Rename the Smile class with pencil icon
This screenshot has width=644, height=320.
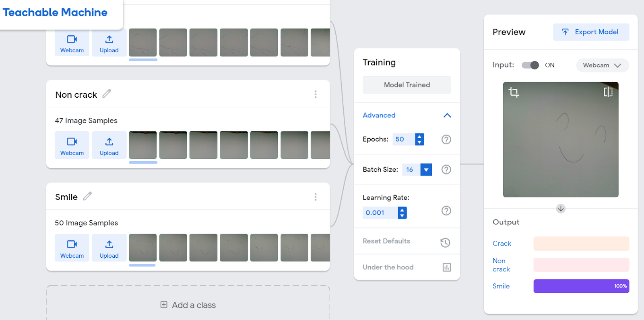coord(87,196)
